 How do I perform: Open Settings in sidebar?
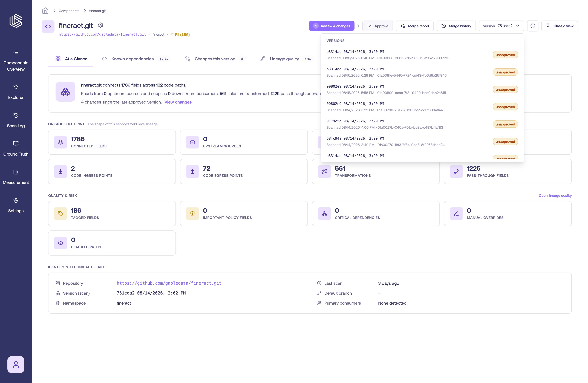coord(16,205)
